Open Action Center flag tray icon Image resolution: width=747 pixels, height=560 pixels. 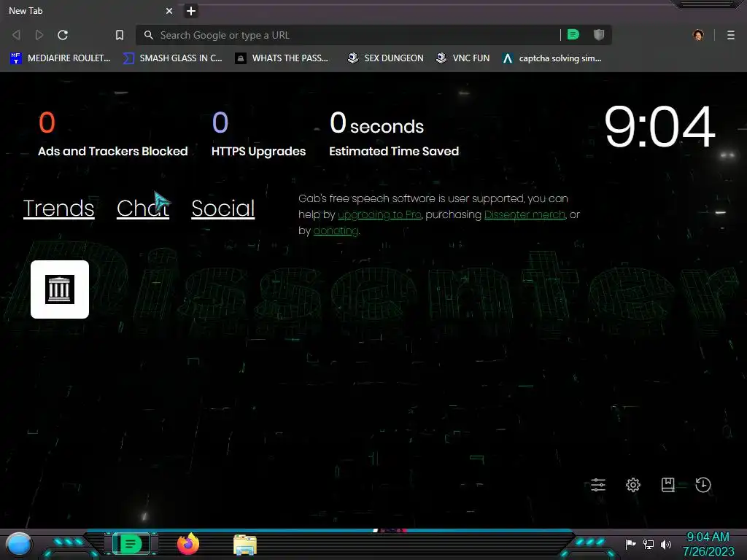[x=630, y=544]
